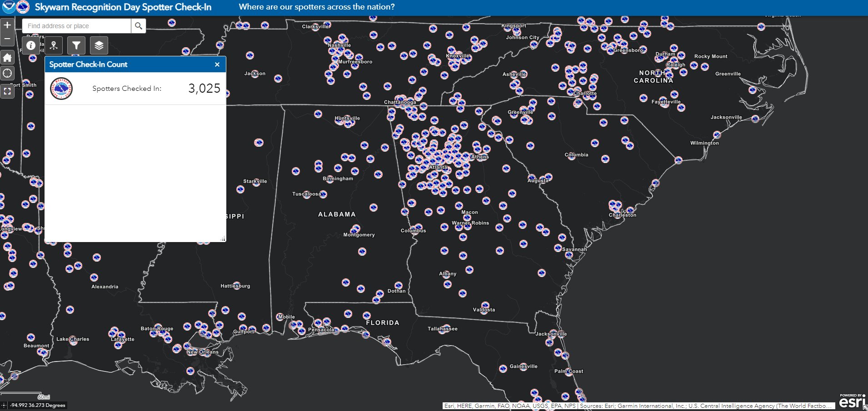Click the 3,025 spotter count value
Screen dimensions: 868x411
pos(205,89)
